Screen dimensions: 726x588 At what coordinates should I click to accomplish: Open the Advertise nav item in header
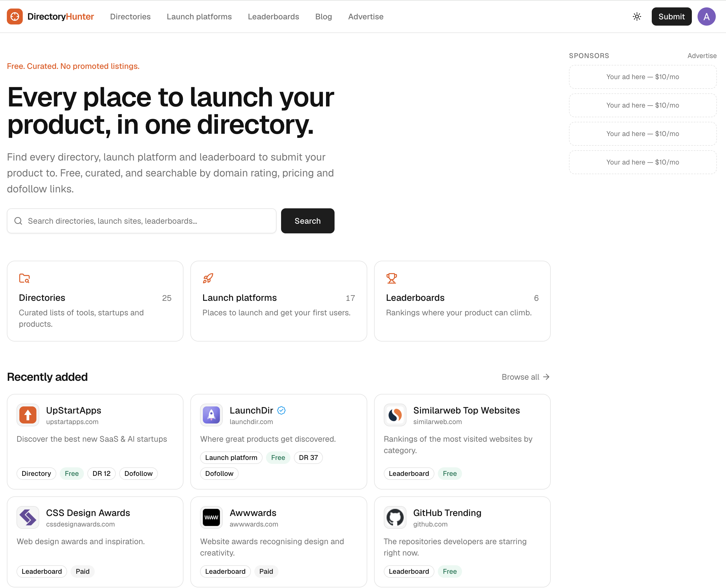[366, 17]
